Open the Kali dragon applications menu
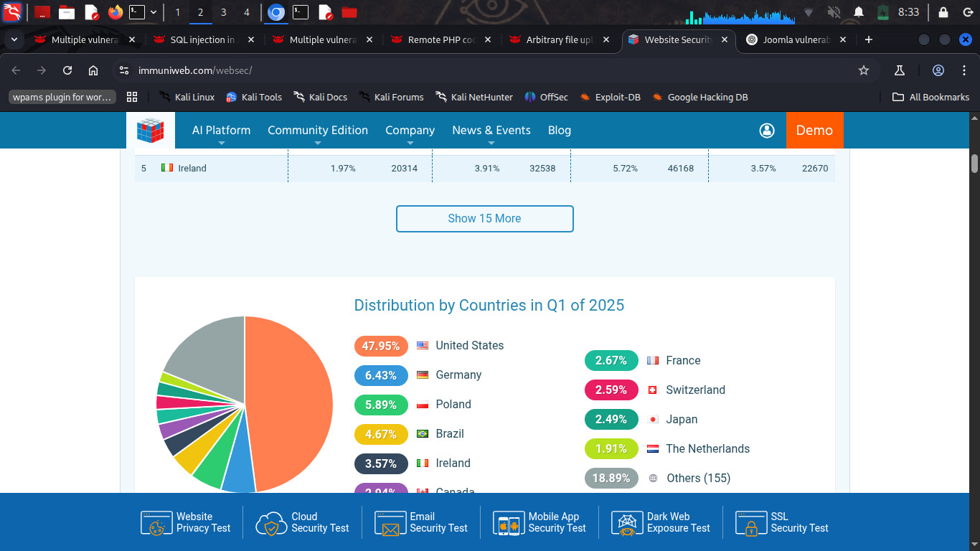Viewport: 980px width, 551px height. [x=12, y=12]
